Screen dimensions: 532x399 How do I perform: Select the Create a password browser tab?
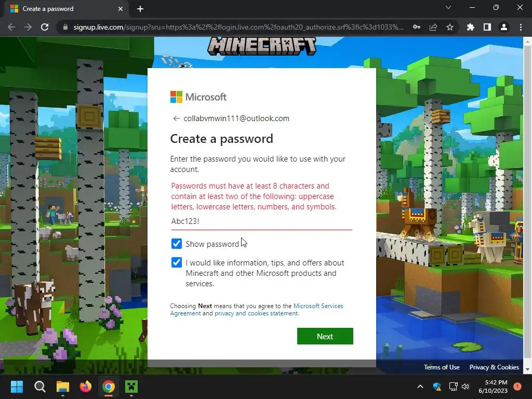[66, 9]
